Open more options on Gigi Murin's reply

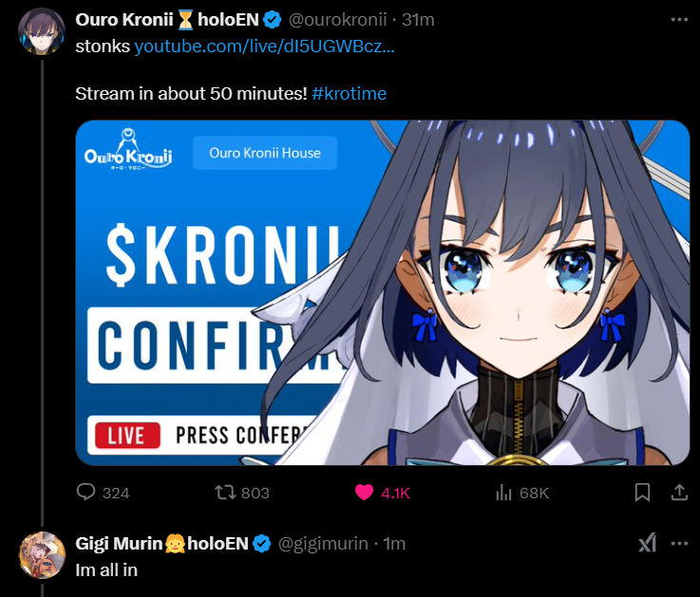click(679, 544)
